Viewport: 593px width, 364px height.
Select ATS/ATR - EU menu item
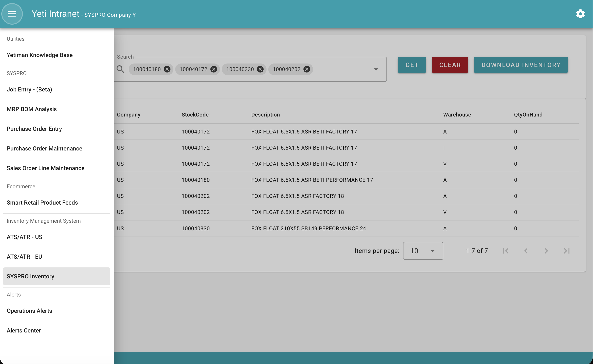coord(57,257)
